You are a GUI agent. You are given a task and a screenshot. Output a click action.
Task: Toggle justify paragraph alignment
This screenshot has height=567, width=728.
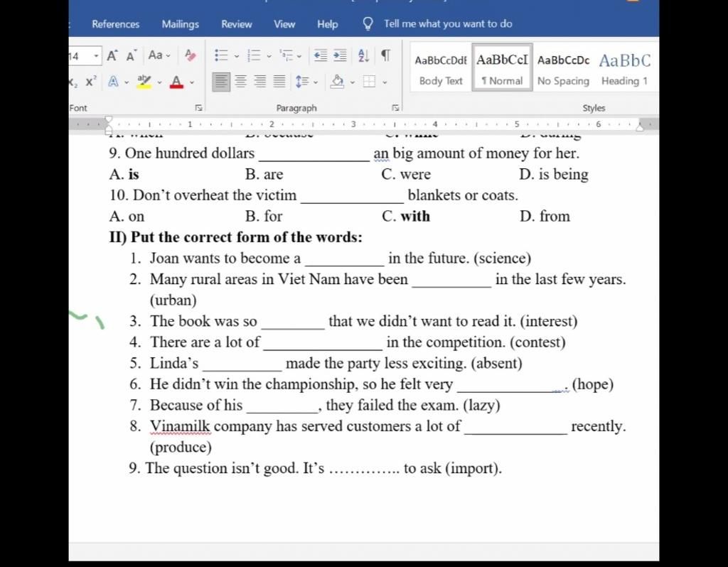279,82
